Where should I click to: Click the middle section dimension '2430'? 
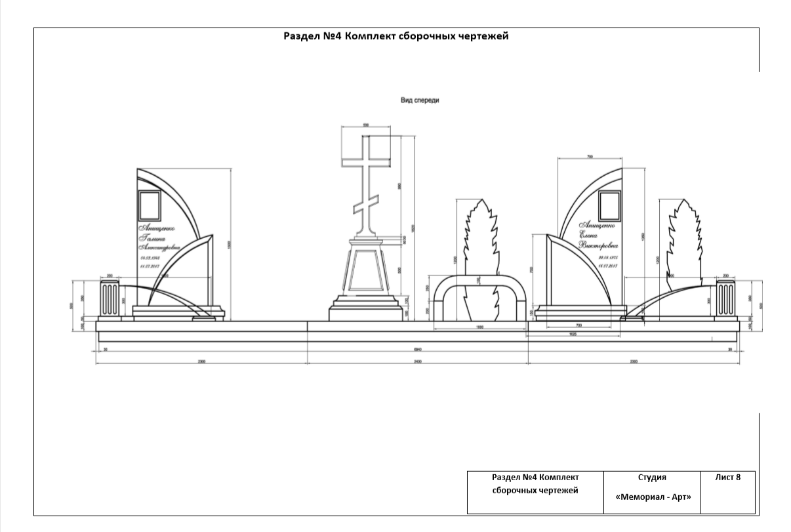coord(418,361)
